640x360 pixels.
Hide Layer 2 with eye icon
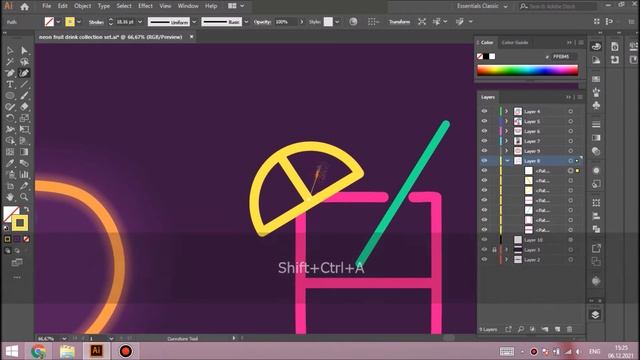pyautogui.click(x=484, y=260)
